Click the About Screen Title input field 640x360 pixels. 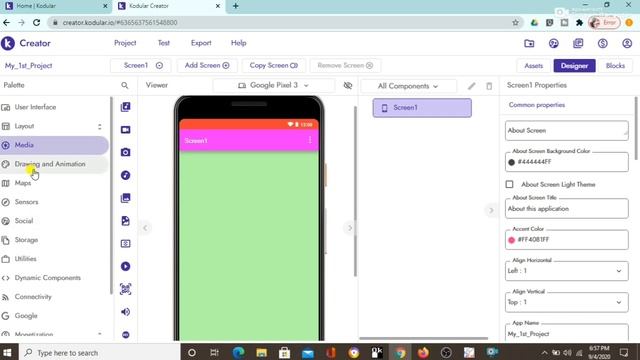[567, 209]
